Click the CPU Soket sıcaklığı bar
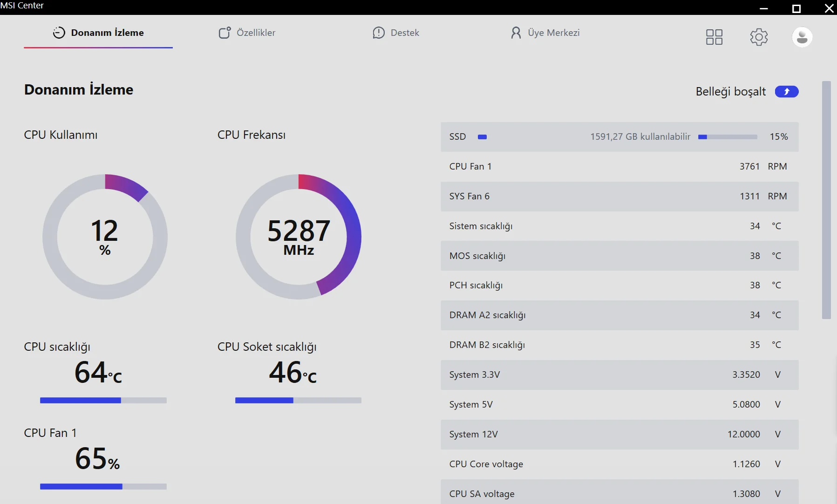Image resolution: width=837 pixels, height=504 pixels. tap(298, 400)
